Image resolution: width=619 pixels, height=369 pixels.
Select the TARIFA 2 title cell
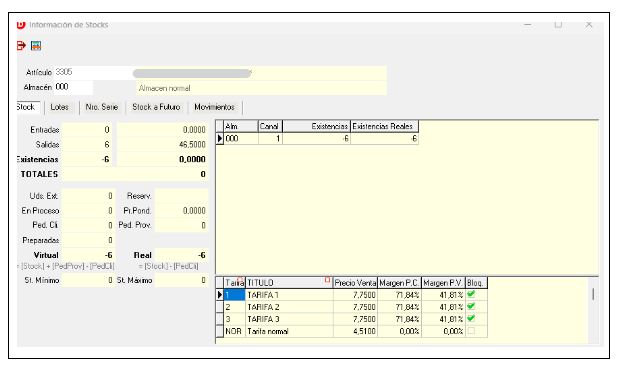[289, 307]
